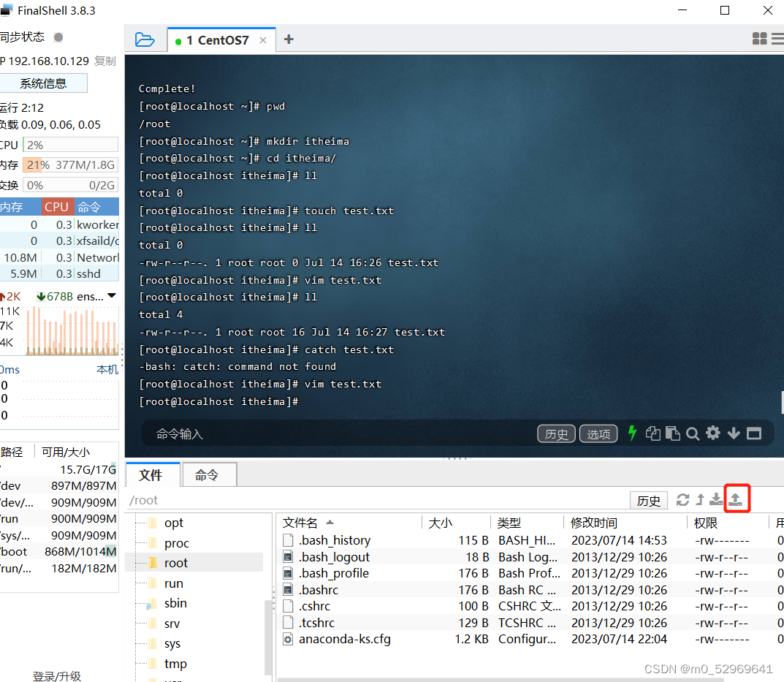This screenshot has height=682, width=784.
Task: Click the /root path field
Action: [x=375, y=500]
